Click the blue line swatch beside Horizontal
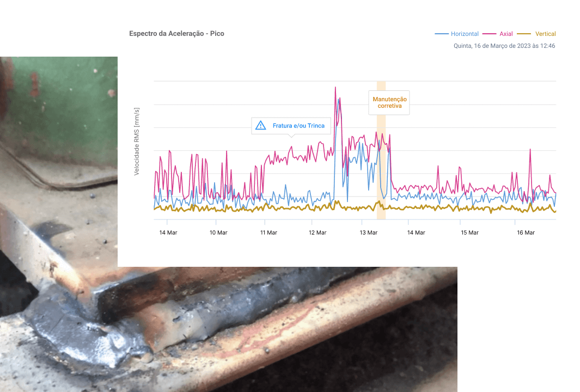The image size is (580, 392). click(x=441, y=34)
